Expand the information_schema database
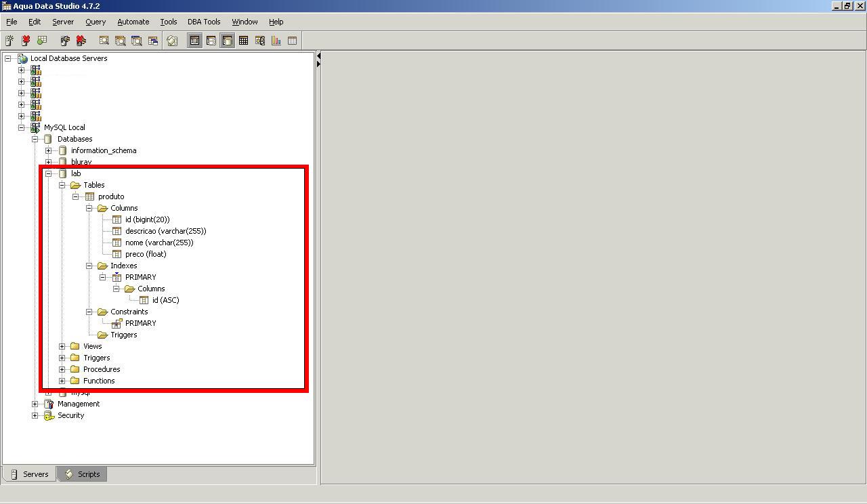The width and height of the screenshot is (867, 504). tap(49, 150)
